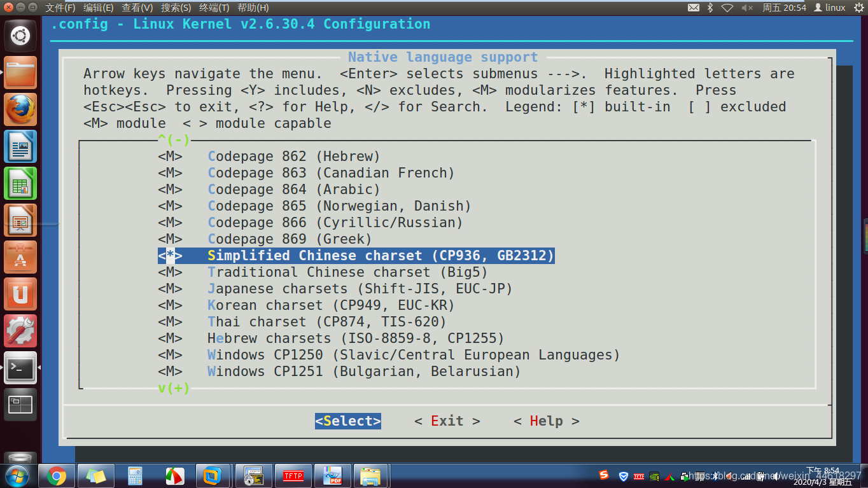Open Google Chrome from the Windows taskbar
The width and height of the screenshot is (868, 488).
pos(57,476)
